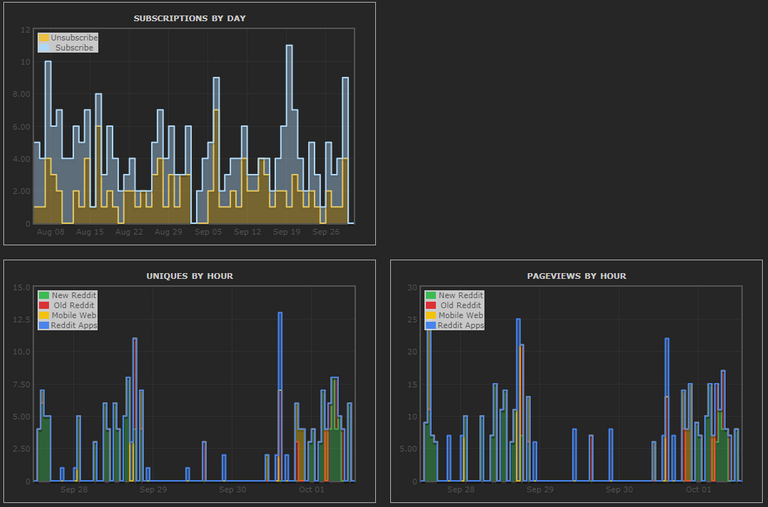The height and width of the screenshot is (507, 768).
Task: Click Oct 01 label on Pageviews chart axis
Action: pos(699,490)
